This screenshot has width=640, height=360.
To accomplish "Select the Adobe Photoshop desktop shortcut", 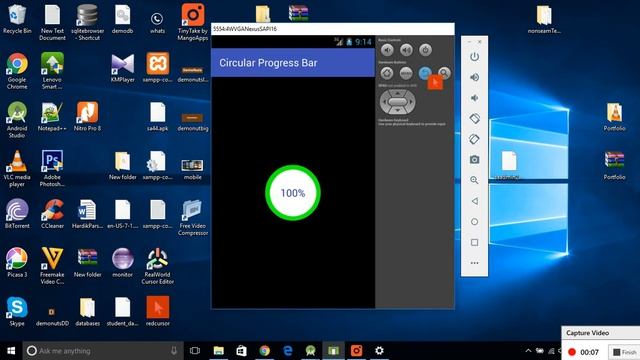I will pos(52,169).
